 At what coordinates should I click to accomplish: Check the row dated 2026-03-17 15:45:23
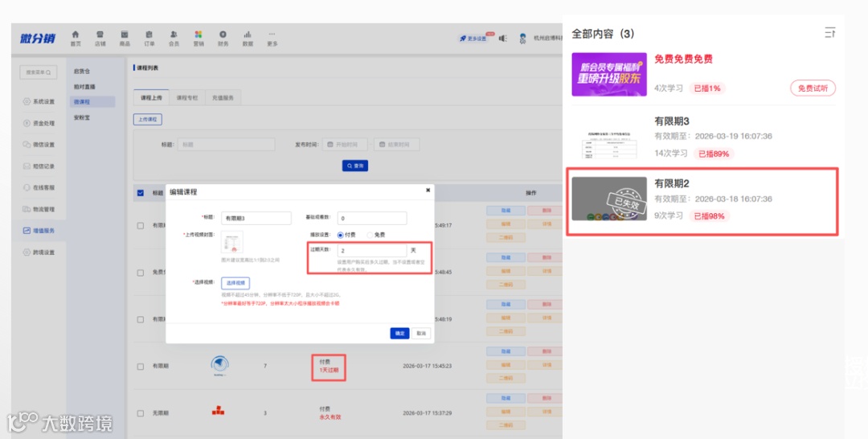coord(140,366)
